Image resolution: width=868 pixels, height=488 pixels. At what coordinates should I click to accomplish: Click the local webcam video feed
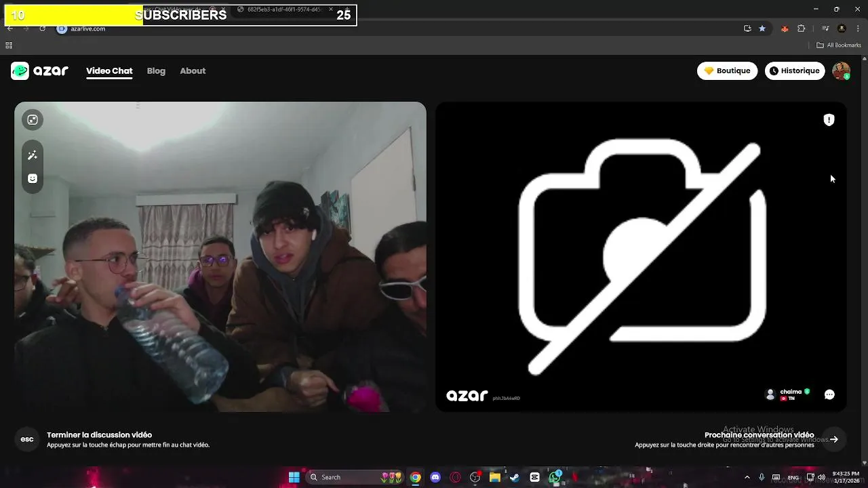[x=220, y=257]
